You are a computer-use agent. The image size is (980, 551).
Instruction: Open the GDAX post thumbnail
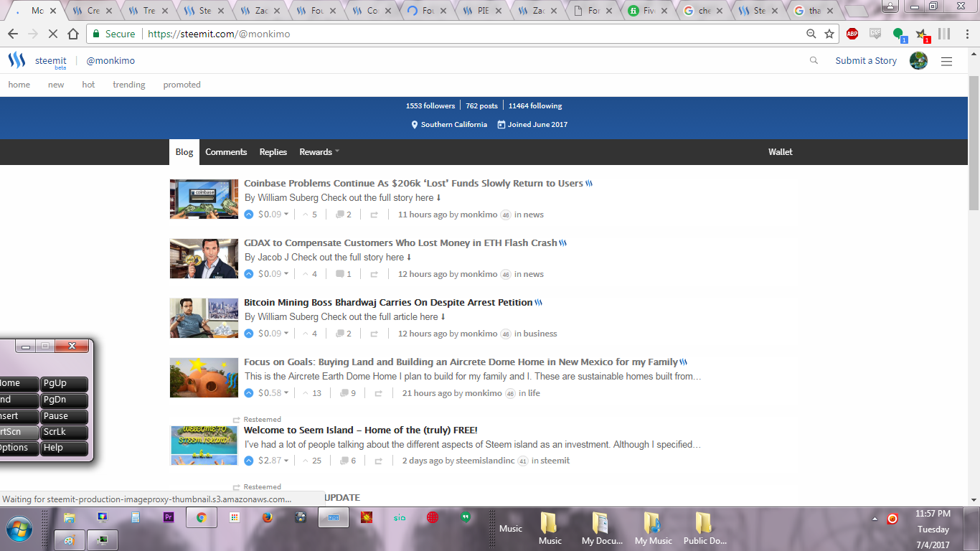[x=204, y=258]
